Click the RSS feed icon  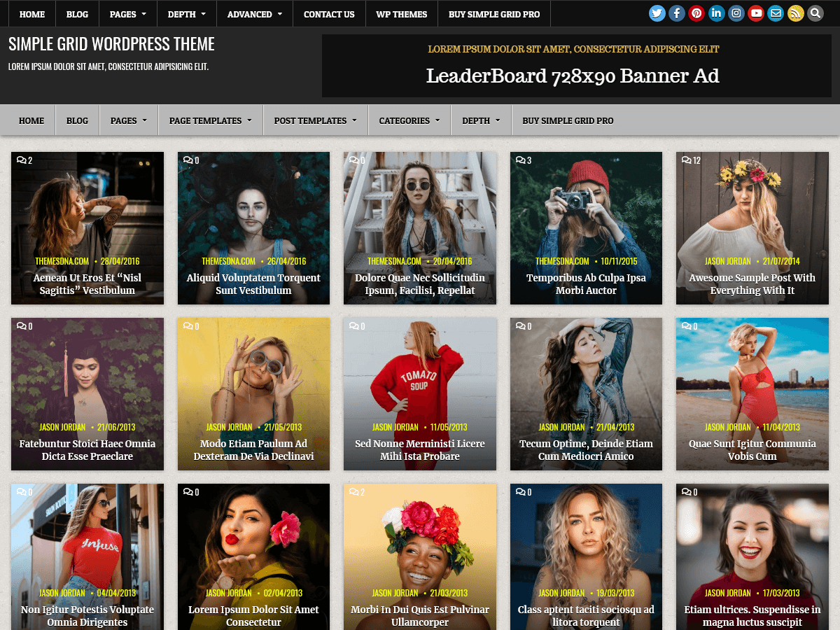point(795,13)
